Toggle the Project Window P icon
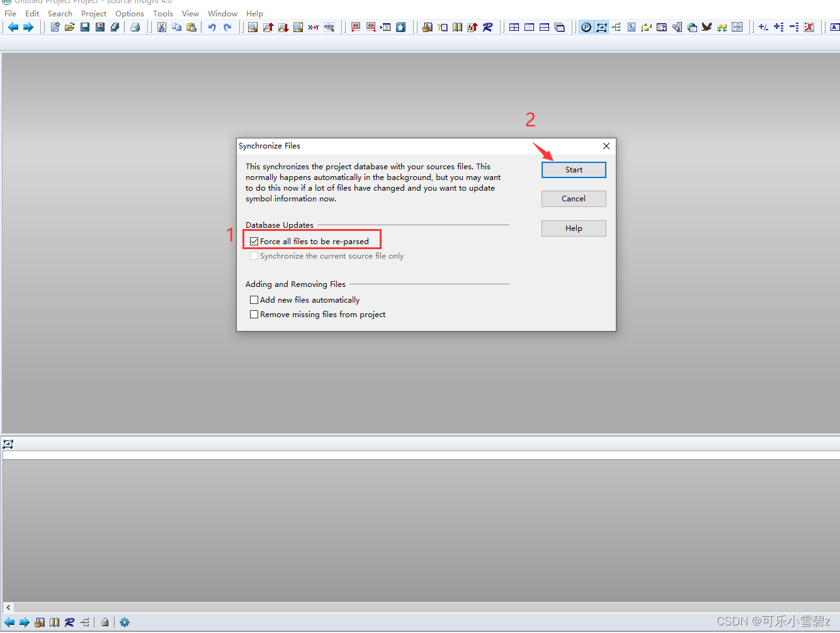The width and height of the screenshot is (840, 633). point(586,27)
